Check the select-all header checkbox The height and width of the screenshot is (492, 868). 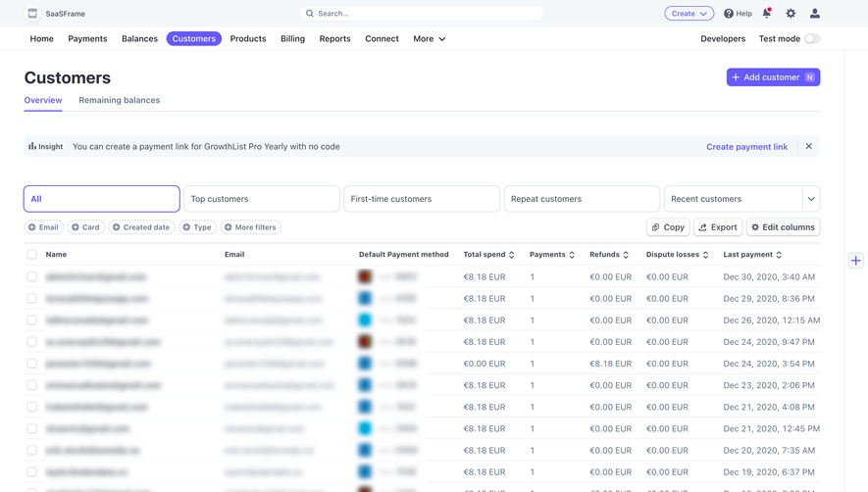point(32,255)
